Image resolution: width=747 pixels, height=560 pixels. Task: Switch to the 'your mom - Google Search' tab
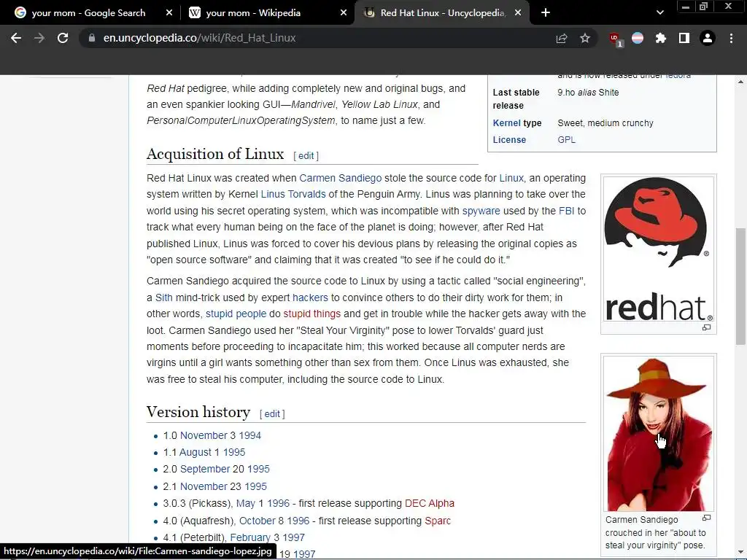point(88,13)
